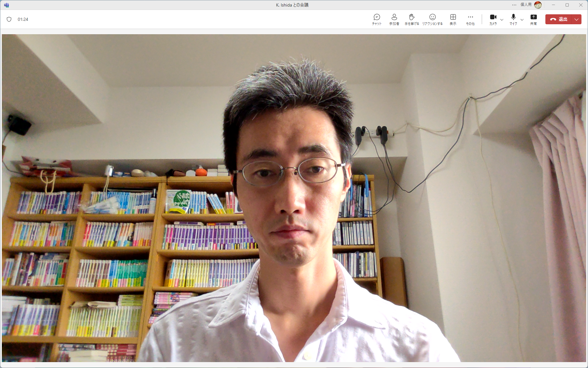Show the participants list
588x368 pixels.
pos(394,19)
